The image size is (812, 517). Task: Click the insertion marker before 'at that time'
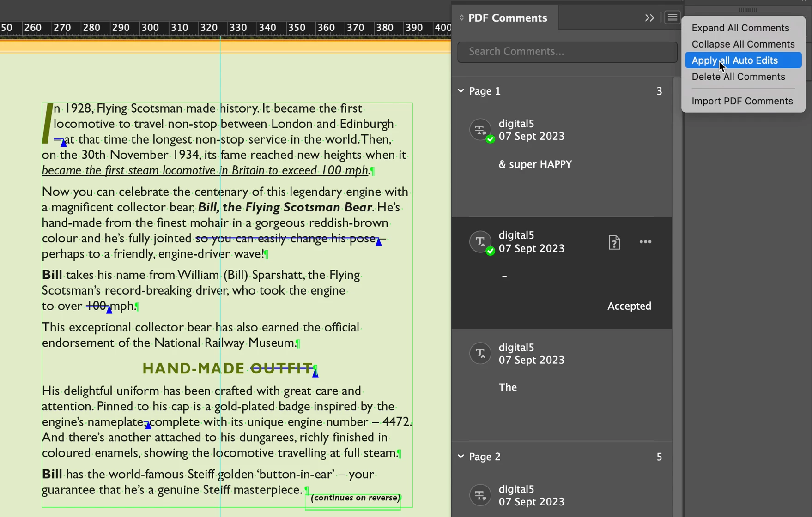tap(63, 143)
